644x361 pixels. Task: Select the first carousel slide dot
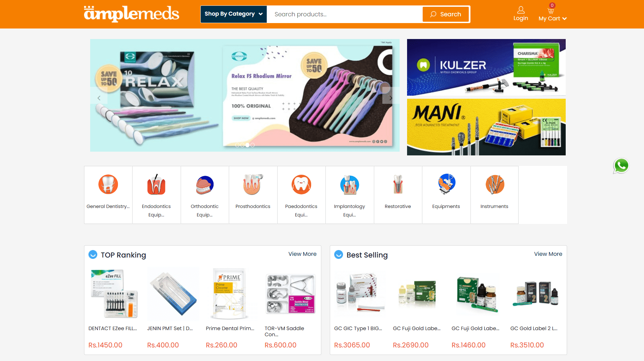(x=237, y=145)
